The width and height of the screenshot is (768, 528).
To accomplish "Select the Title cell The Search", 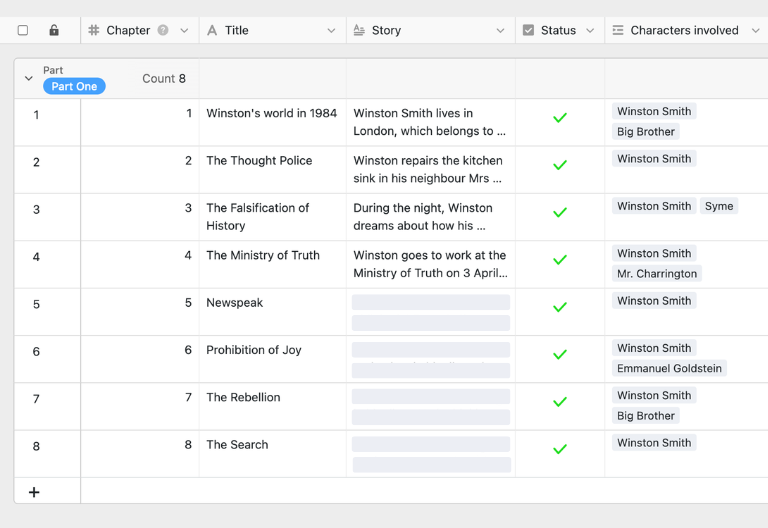I will tap(272, 454).
